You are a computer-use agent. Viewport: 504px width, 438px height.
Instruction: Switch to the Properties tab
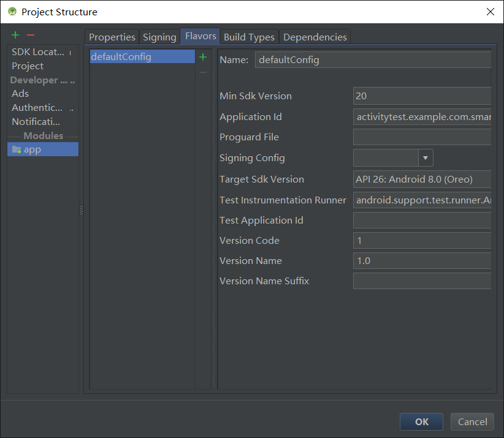click(112, 37)
